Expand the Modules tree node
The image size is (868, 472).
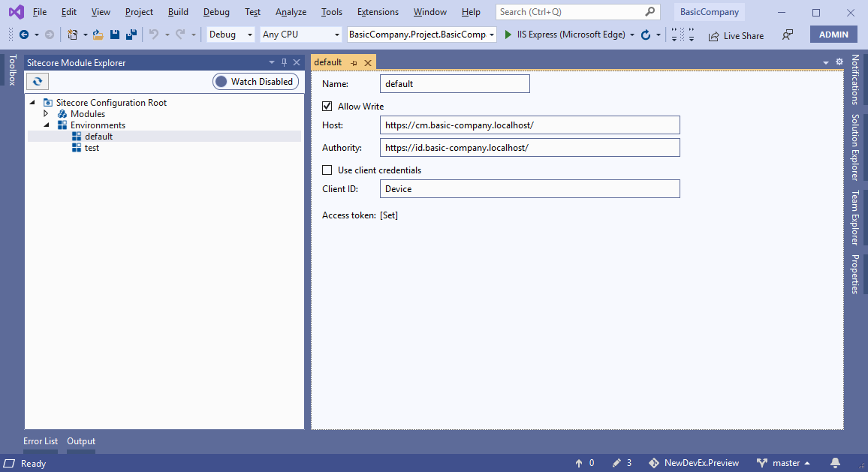point(47,113)
